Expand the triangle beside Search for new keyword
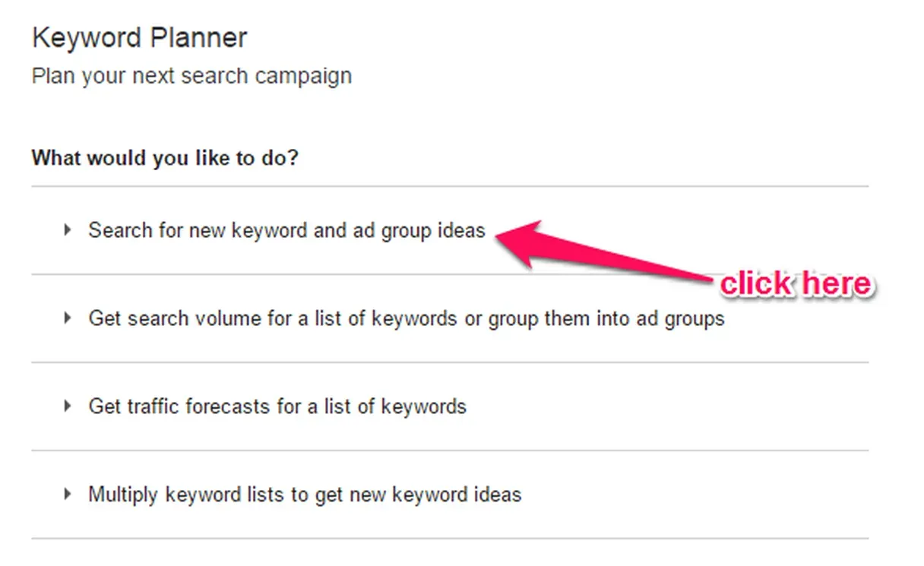Viewport: 924px width, 566px height. click(68, 229)
